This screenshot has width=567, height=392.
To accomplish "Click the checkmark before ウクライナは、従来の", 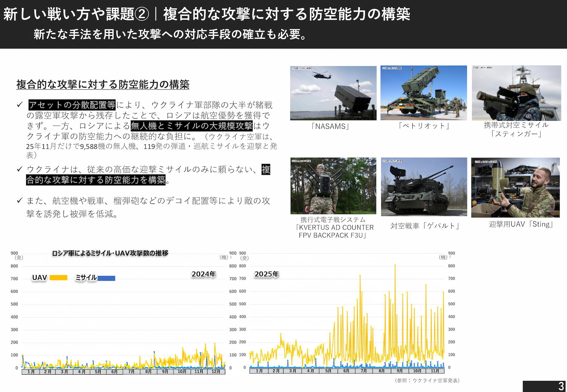I will pyautogui.click(x=20, y=169).
